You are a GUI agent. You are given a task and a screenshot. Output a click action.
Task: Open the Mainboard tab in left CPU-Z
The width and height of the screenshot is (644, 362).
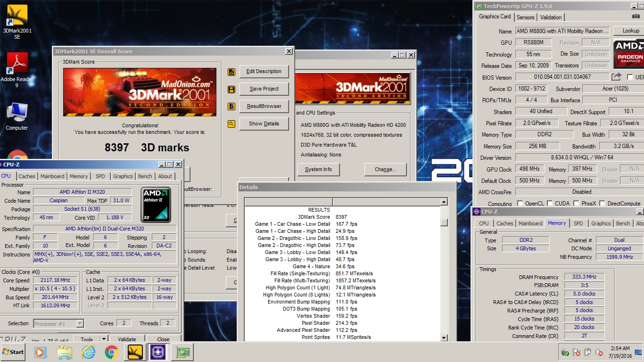52,176
